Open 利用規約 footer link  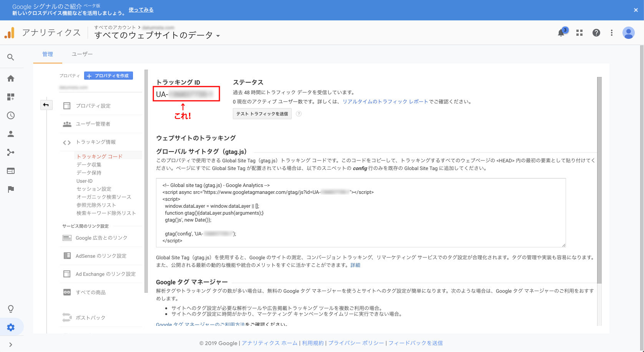point(313,343)
